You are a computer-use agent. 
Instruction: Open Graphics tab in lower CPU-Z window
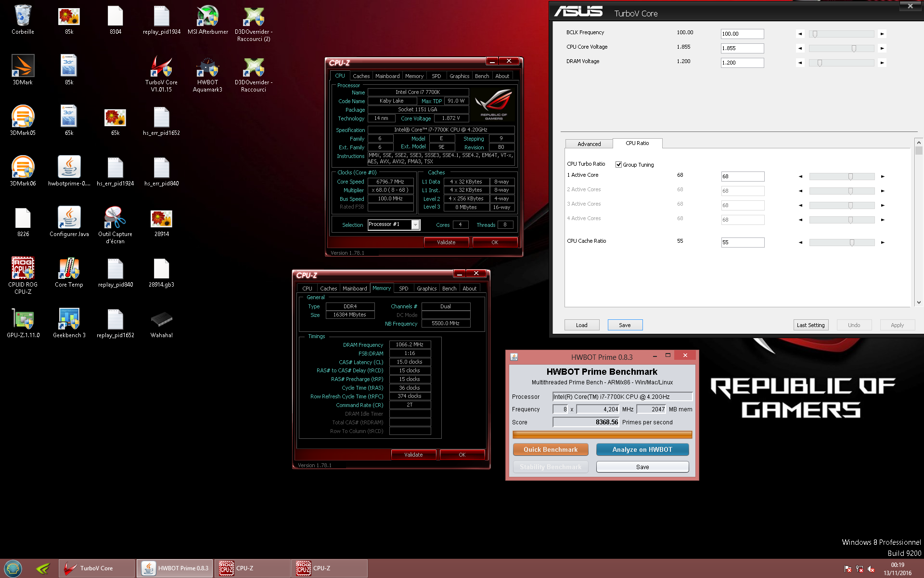pyautogui.click(x=427, y=289)
